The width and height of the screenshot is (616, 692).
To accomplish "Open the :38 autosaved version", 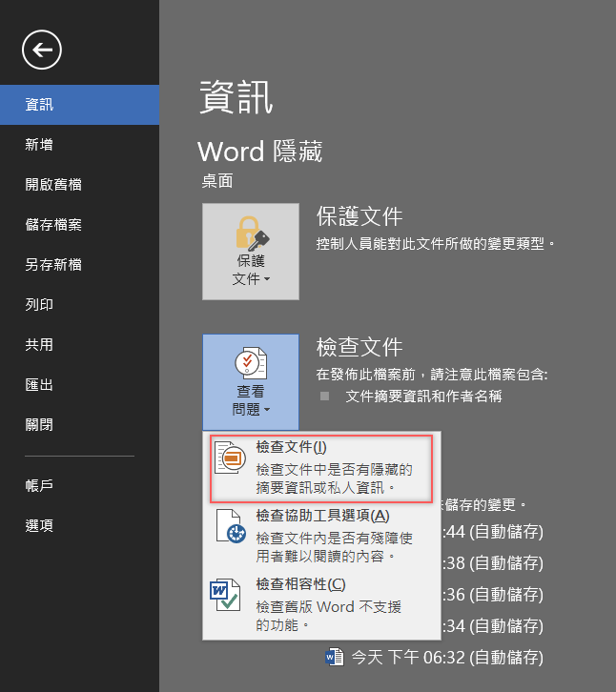I will (493, 563).
